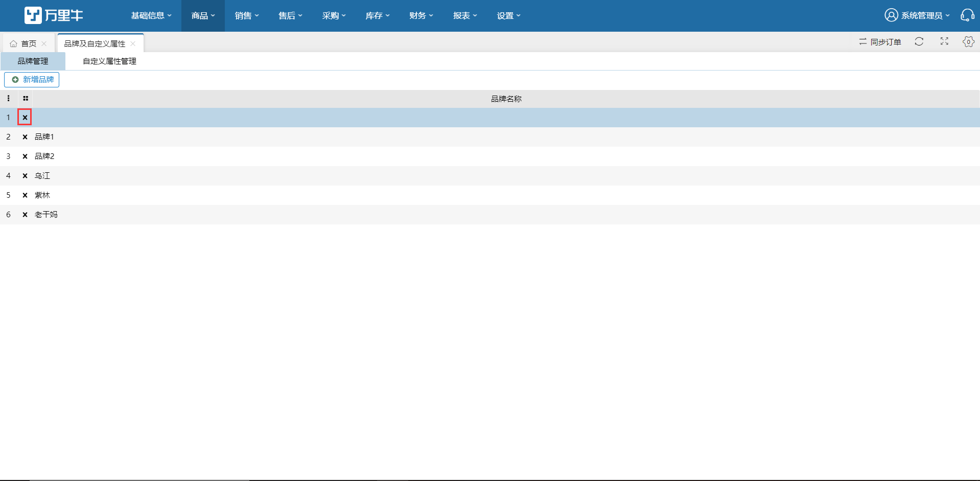980x481 pixels.
Task: Open the 商品 menu
Action: (x=203, y=16)
